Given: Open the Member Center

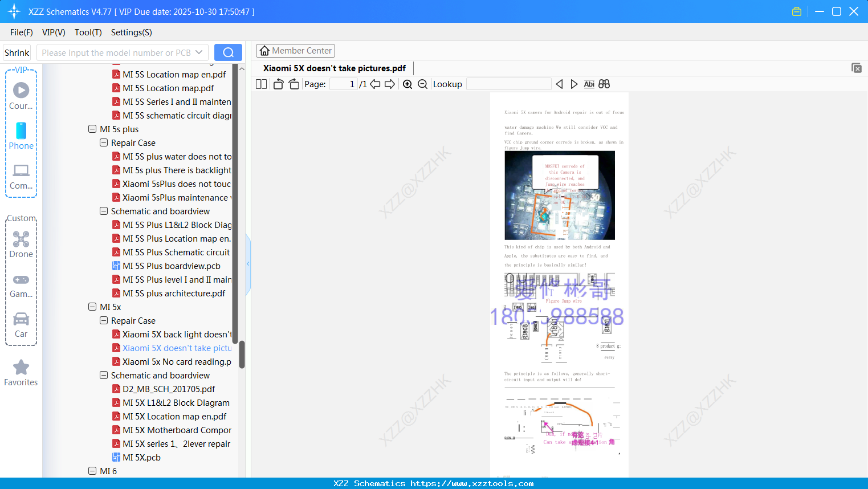Looking at the screenshot, I should pyautogui.click(x=295, y=51).
